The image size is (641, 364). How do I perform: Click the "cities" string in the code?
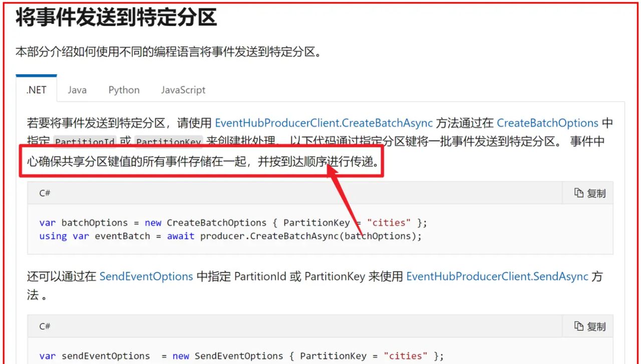(390, 222)
